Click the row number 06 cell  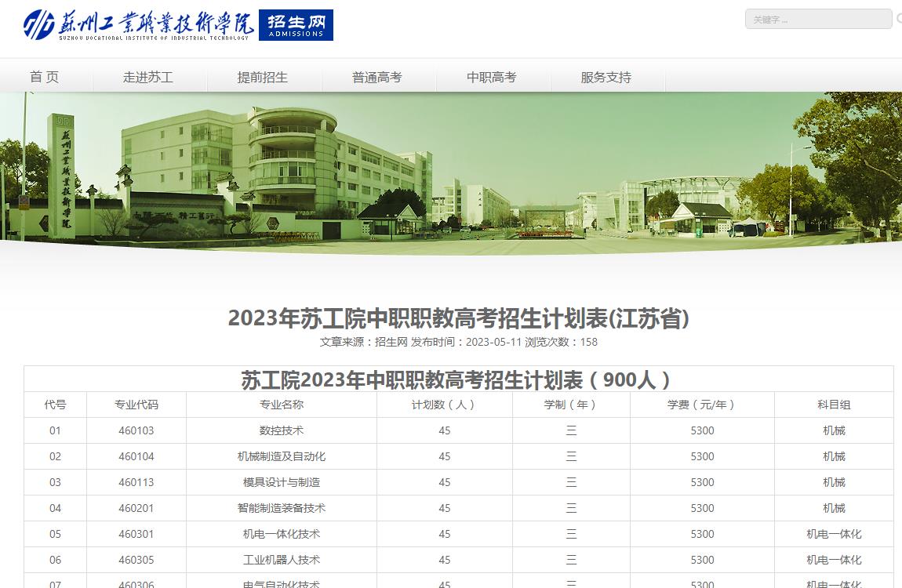[x=55, y=560]
